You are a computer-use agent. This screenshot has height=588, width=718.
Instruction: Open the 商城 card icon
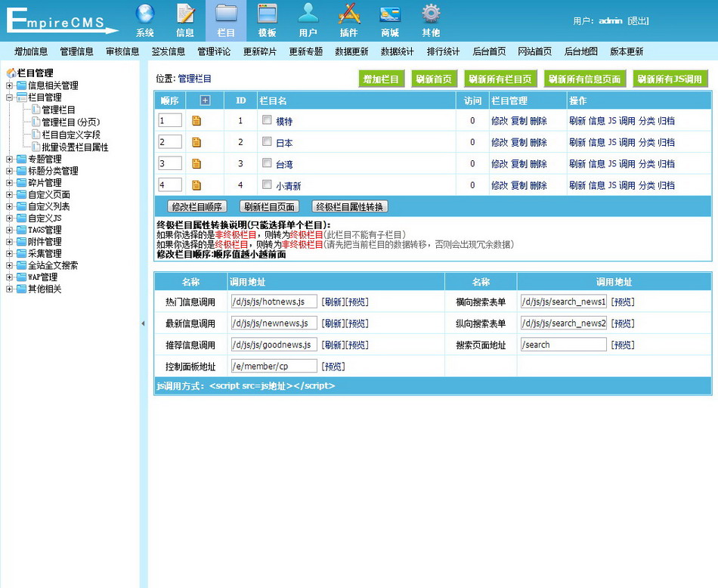[x=390, y=14]
